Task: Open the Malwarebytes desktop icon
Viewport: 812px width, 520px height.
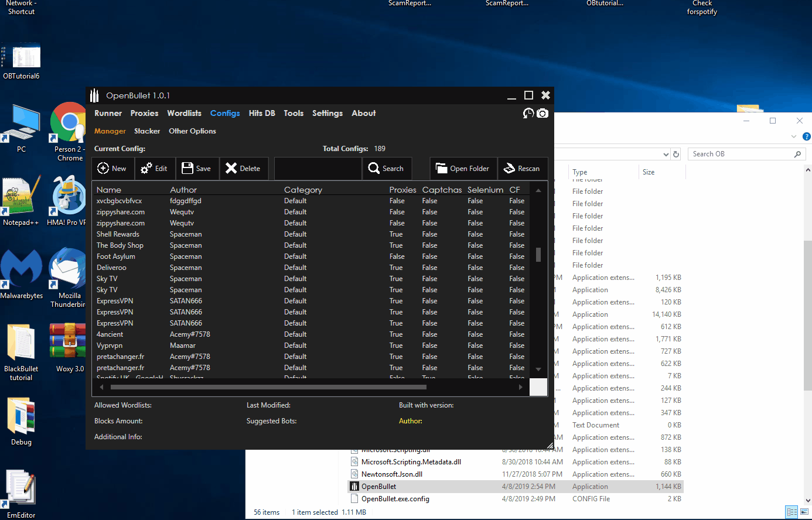Action: [x=22, y=274]
